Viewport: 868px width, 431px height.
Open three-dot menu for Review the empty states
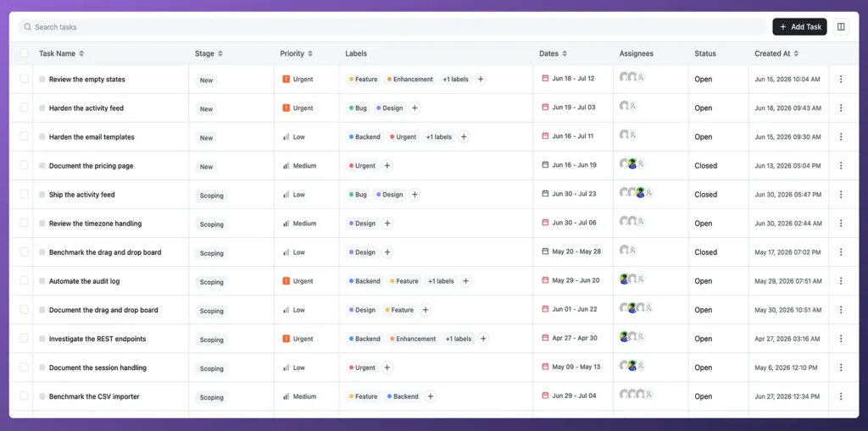point(841,79)
